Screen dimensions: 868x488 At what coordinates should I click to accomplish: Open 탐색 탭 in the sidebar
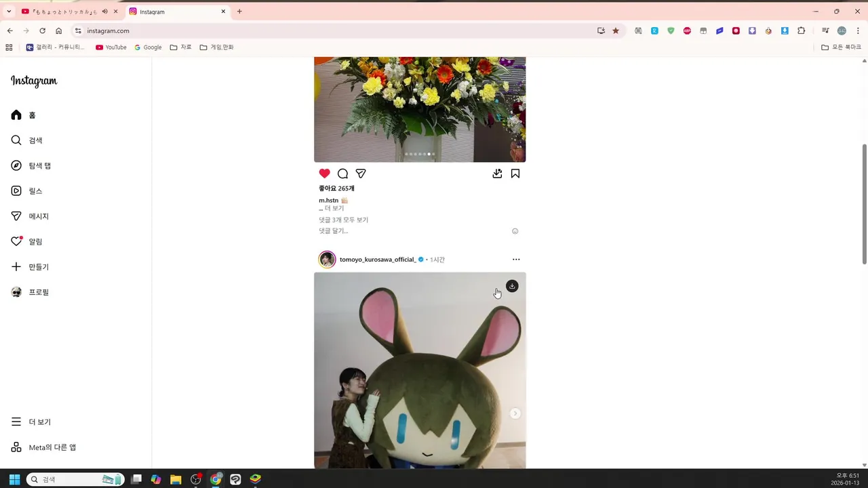[x=31, y=165]
